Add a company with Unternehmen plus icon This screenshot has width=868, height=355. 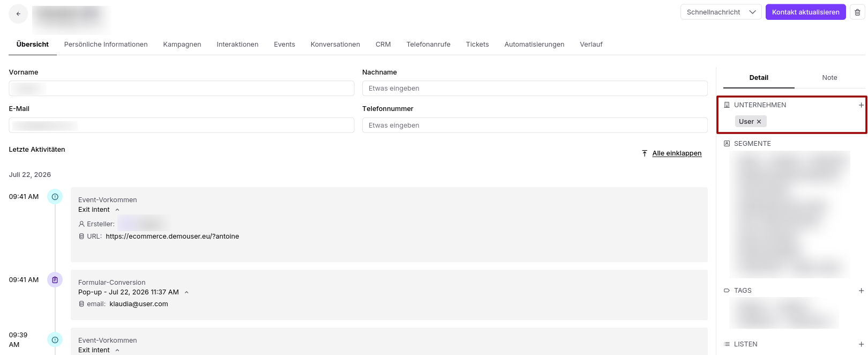tap(861, 105)
